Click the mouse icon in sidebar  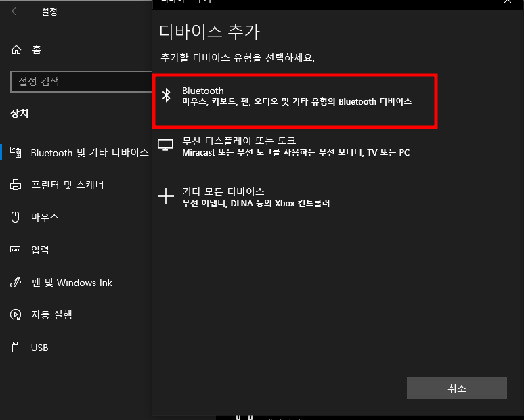pyautogui.click(x=15, y=217)
